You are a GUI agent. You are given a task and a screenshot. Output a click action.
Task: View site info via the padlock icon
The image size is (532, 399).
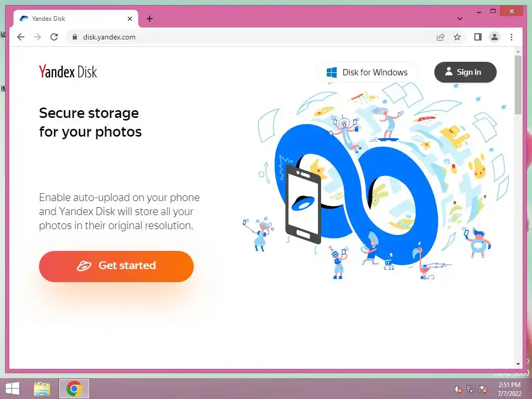[x=75, y=37]
